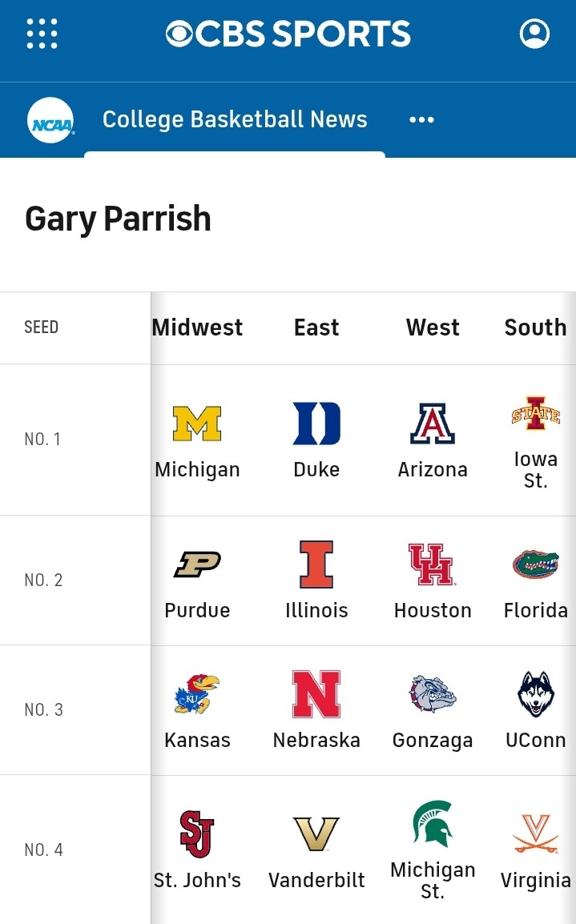The height and width of the screenshot is (924, 576).
Task: Click the Michigan team logo
Action: click(x=197, y=424)
